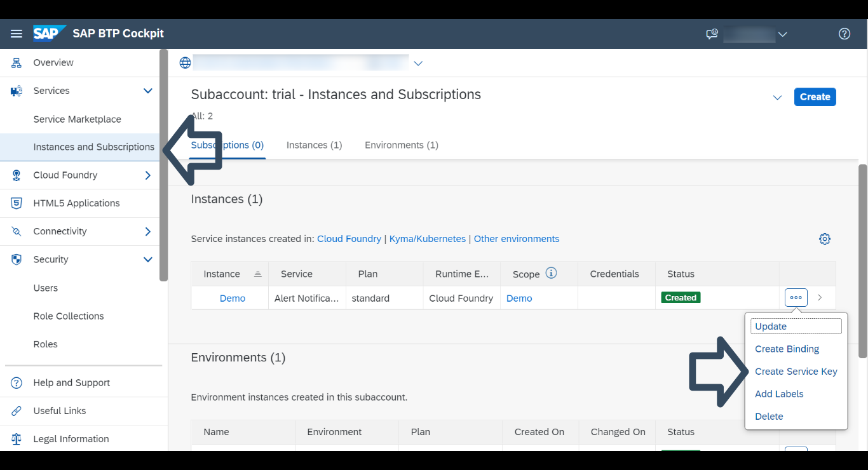The width and height of the screenshot is (868, 470).
Task: Open the Kyma/Kubernetes filter link
Action: 428,239
